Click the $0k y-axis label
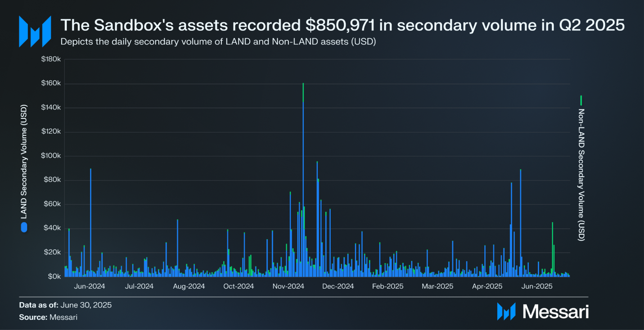 tap(54, 276)
